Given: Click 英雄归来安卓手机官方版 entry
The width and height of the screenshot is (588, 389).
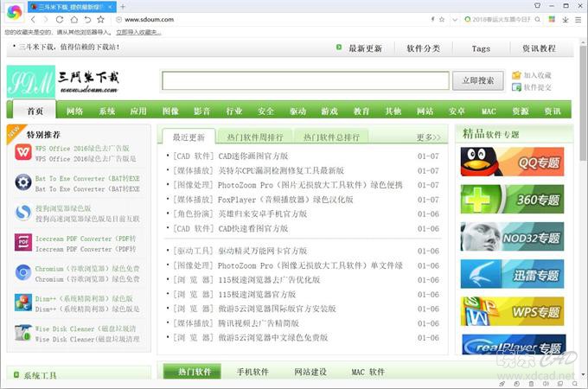Looking at the screenshot, I should [263, 214].
